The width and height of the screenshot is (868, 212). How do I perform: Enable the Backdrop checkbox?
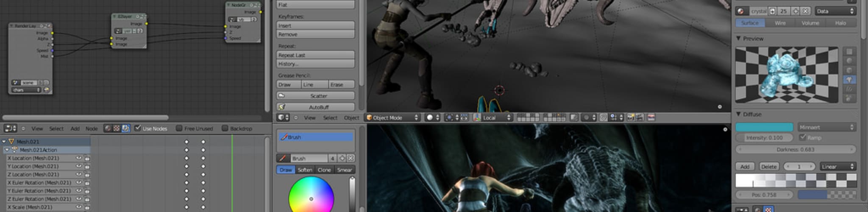point(225,128)
